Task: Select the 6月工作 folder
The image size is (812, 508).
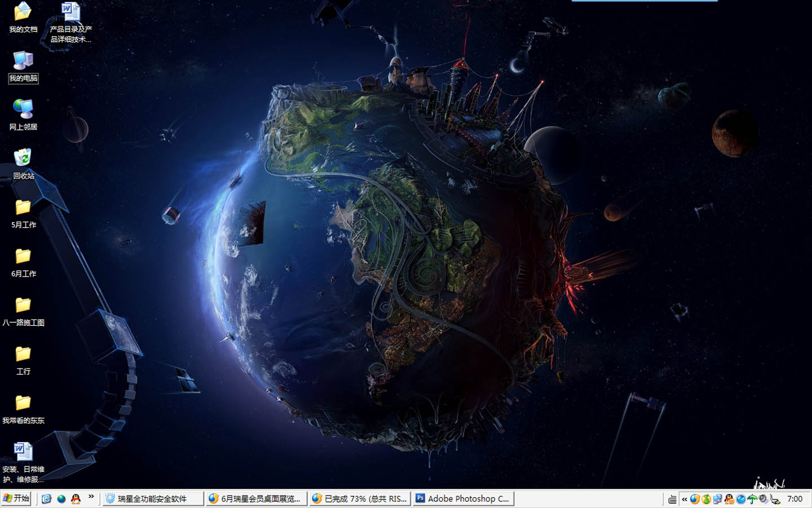Action: [23, 262]
